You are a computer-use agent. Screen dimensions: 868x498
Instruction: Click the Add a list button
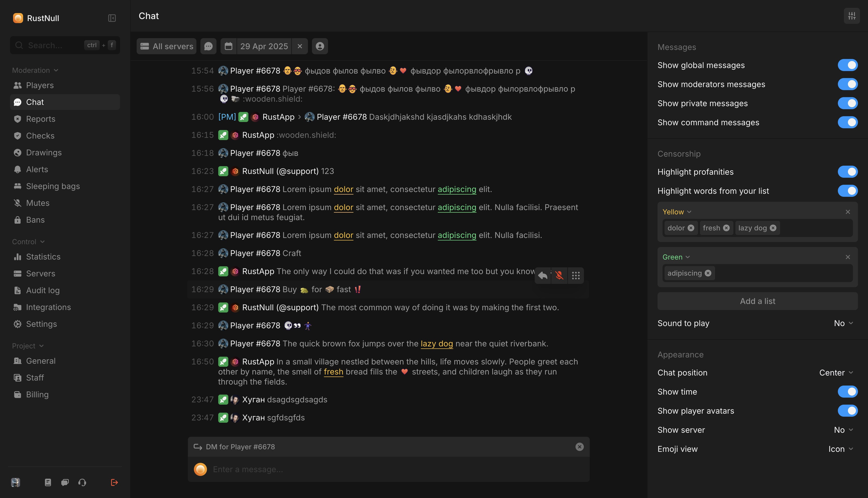tap(757, 301)
